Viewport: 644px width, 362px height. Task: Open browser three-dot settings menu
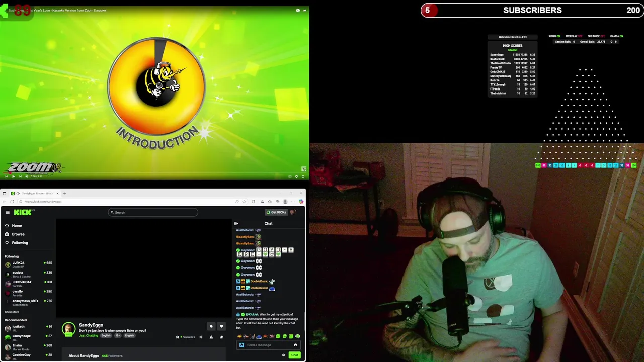coord(293,202)
